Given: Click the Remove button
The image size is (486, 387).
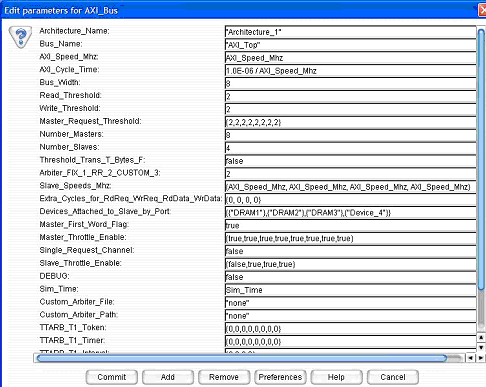Looking at the screenshot, I should click(x=224, y=377).
